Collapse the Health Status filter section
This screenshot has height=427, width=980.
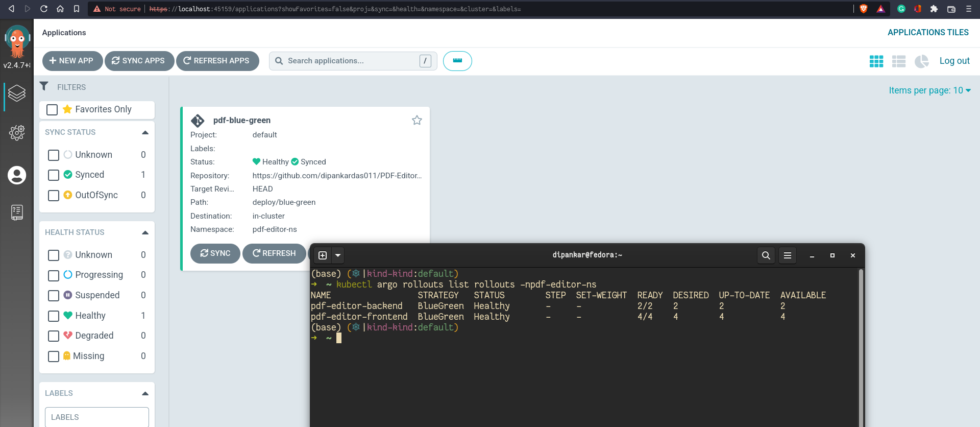pos(145,232)
